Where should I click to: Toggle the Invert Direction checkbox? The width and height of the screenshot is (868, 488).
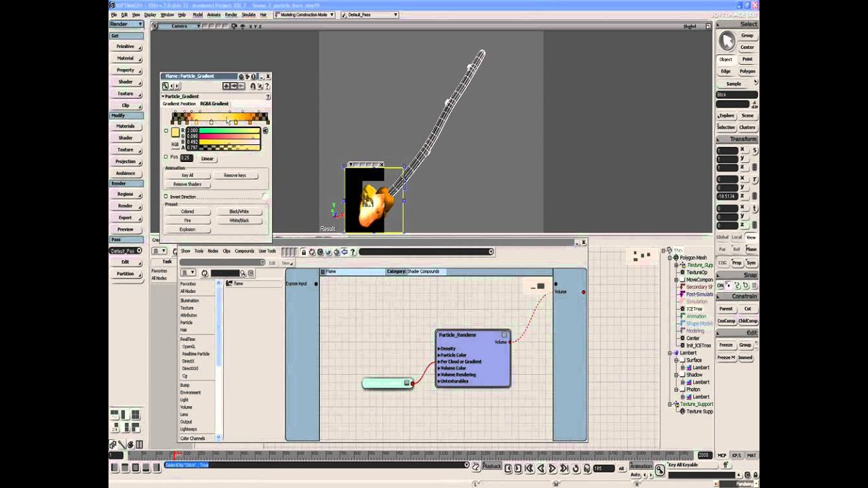tap(165, 197)
